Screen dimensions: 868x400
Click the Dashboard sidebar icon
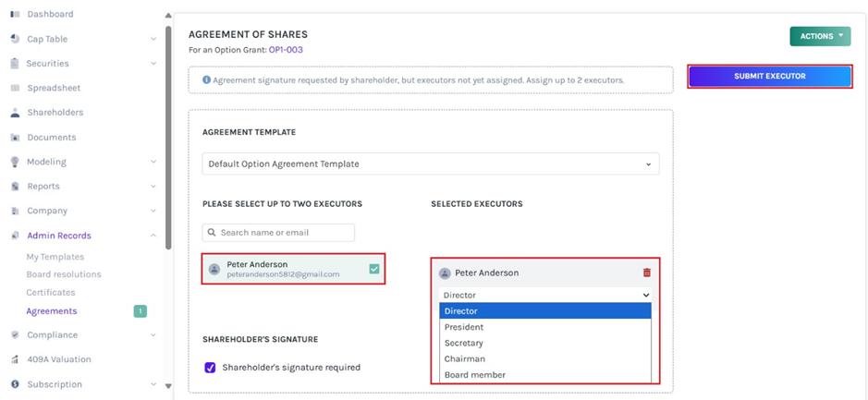click(x=15, y=14)
